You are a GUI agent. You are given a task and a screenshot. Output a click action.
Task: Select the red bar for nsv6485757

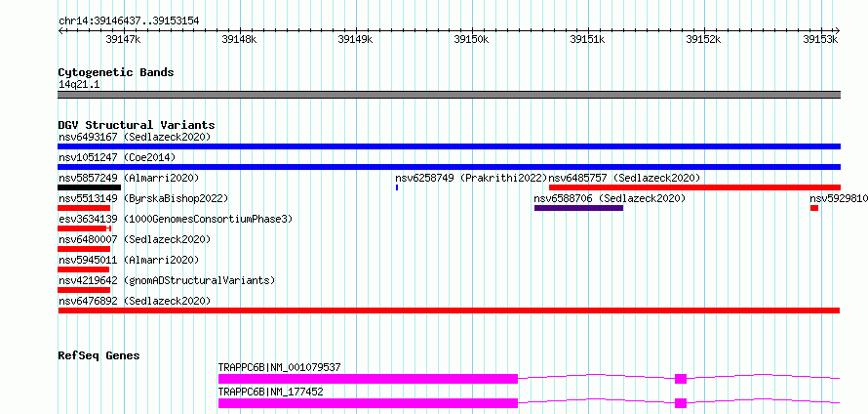[694, 187]
